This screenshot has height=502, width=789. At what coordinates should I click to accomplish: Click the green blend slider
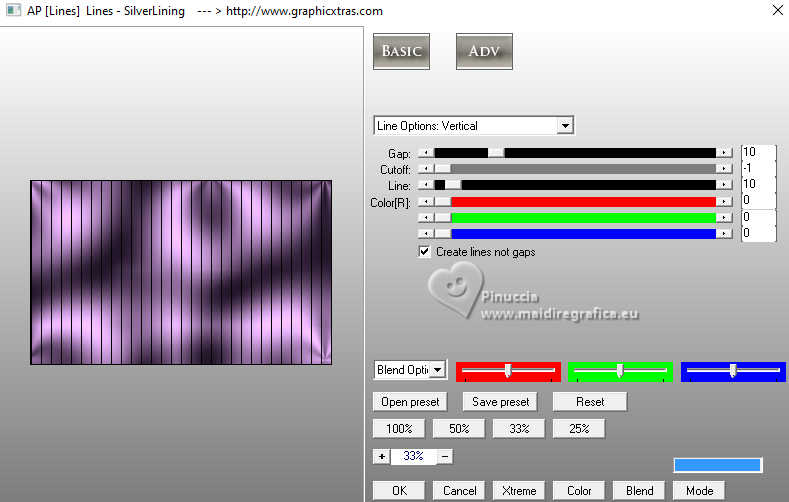point(620,371)
